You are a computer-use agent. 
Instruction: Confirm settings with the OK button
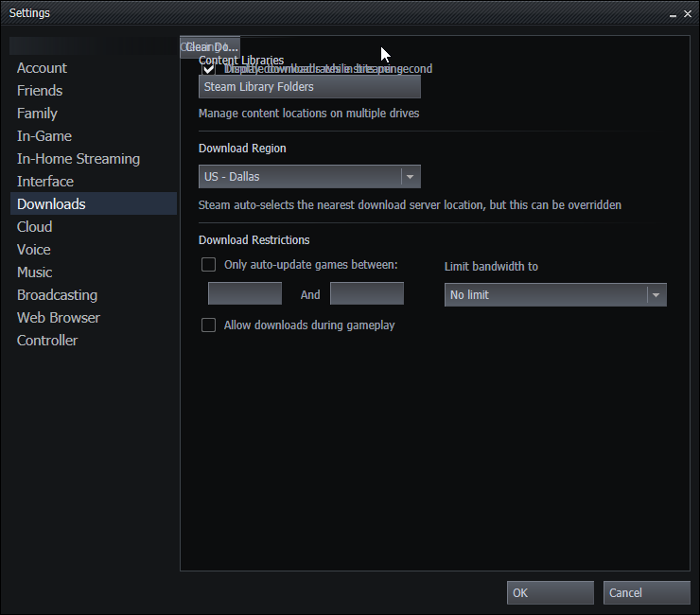(550, 592)
